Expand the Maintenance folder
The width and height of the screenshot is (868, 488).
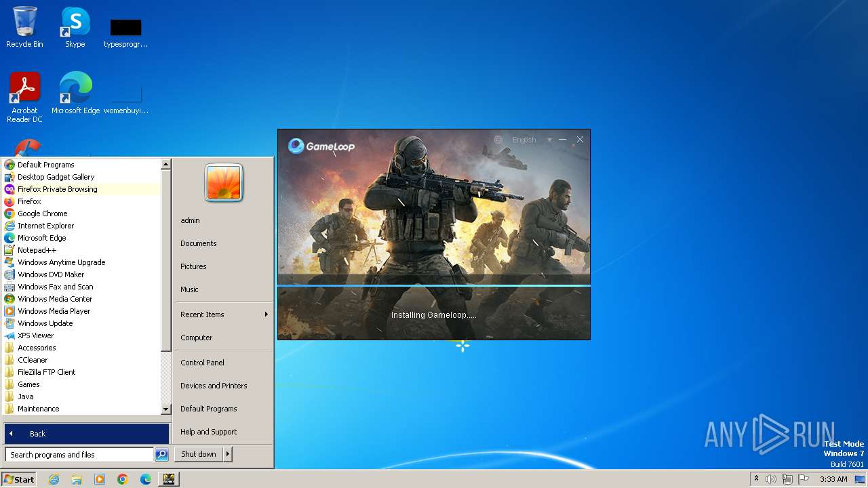point(81,409)
